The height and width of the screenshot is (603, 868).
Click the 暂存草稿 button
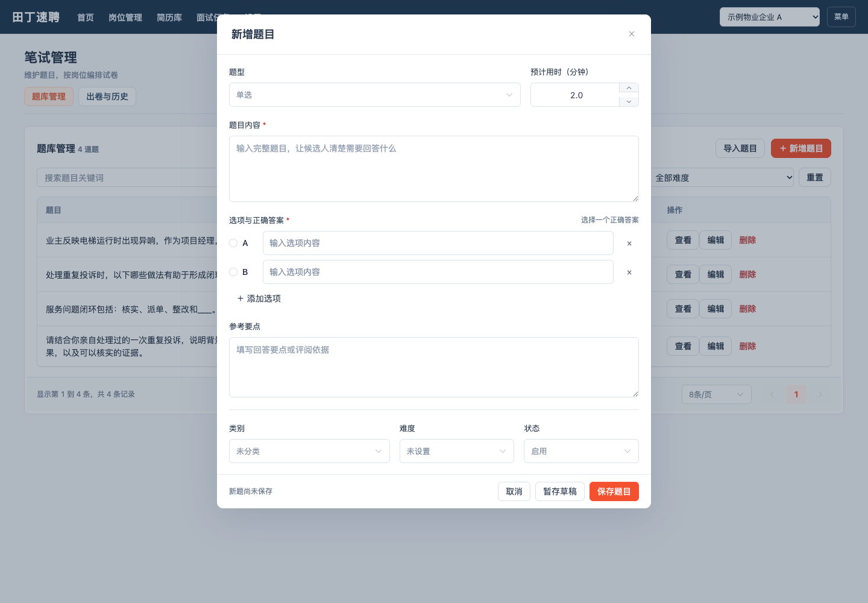(x=560, y=491)
